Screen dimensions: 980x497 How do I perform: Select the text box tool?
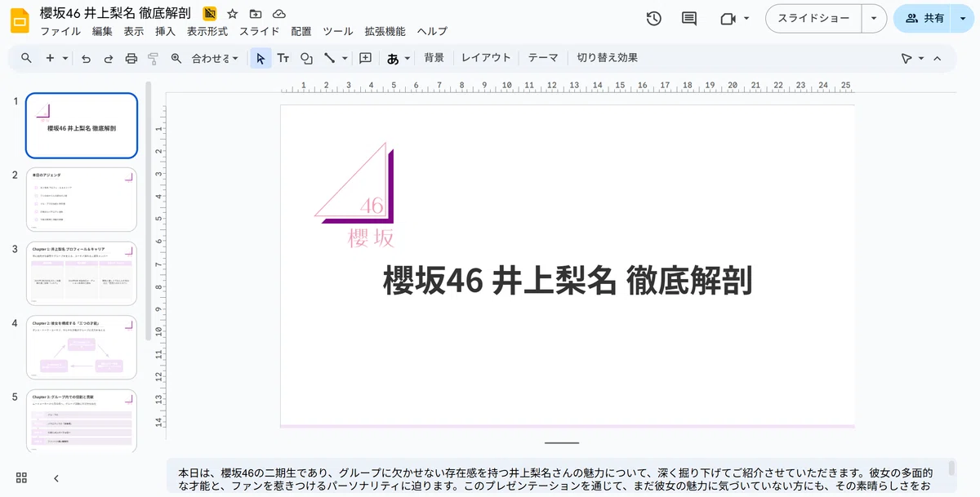point(283,58)
